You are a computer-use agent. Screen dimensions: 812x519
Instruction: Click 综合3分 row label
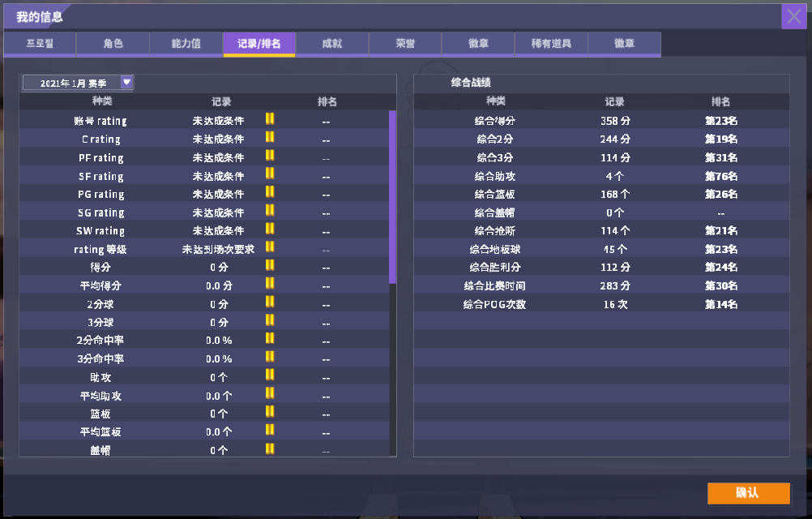coord(495,157)
